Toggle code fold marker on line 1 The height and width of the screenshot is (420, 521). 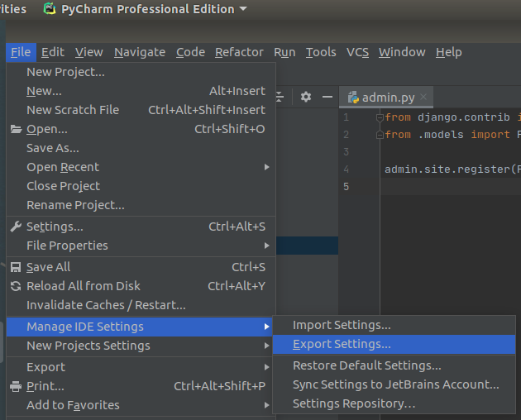pyautogui.click(x=380, y=117)
